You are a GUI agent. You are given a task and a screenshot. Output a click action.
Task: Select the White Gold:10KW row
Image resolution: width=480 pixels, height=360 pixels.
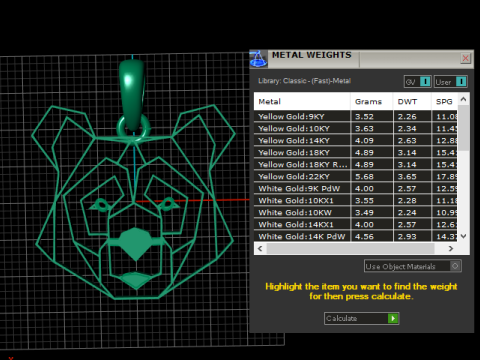pyautogui.click(x=356, y=213)
